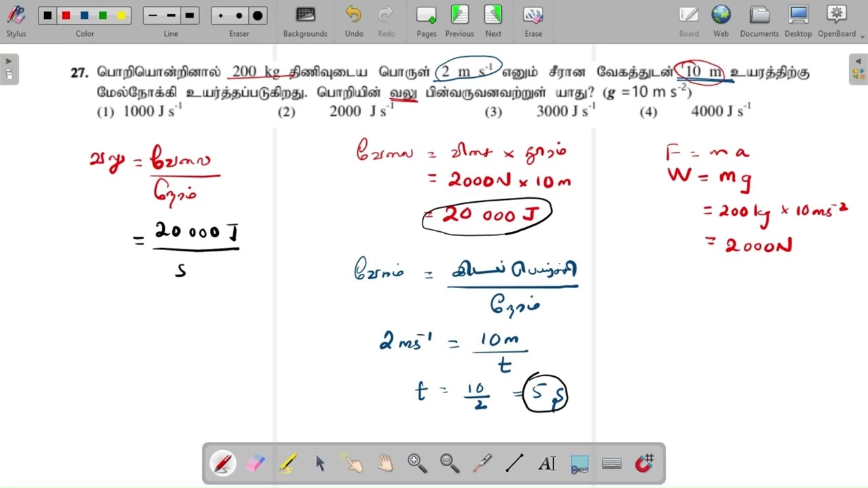The image size is (868, 488).
Task: Click answer option "4000 J s-1"
Action: [x=721, y=110]
